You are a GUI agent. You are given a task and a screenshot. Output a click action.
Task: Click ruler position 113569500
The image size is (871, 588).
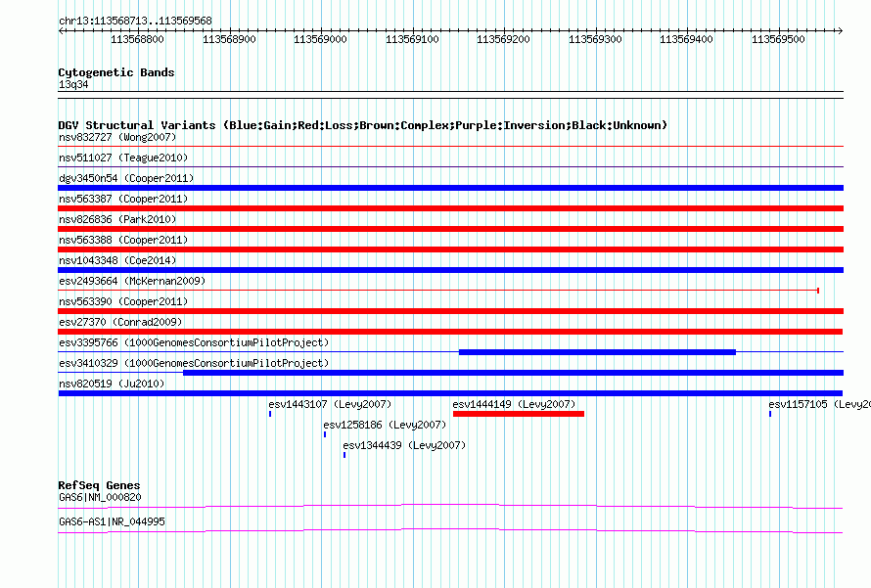tap(778, 39)
